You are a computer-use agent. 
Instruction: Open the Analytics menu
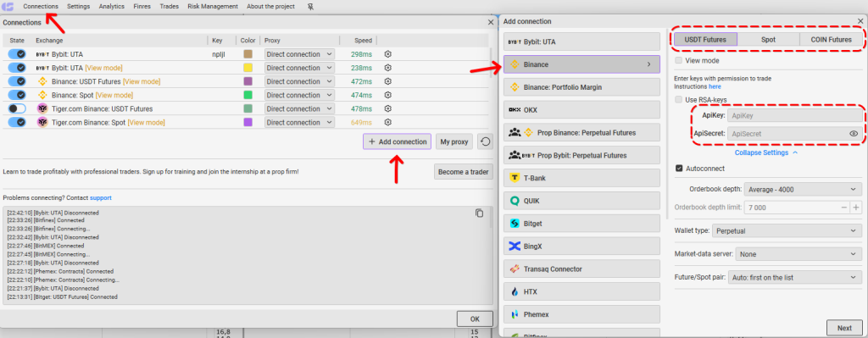[112, 7]
